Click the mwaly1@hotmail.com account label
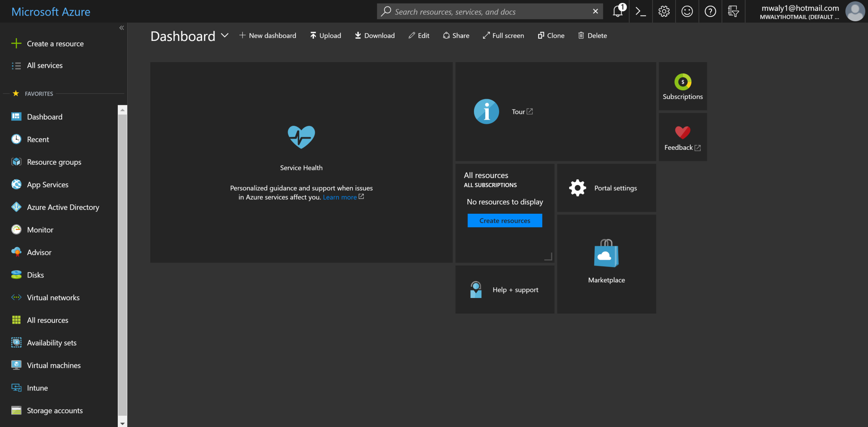 click(x=800, y=8)
